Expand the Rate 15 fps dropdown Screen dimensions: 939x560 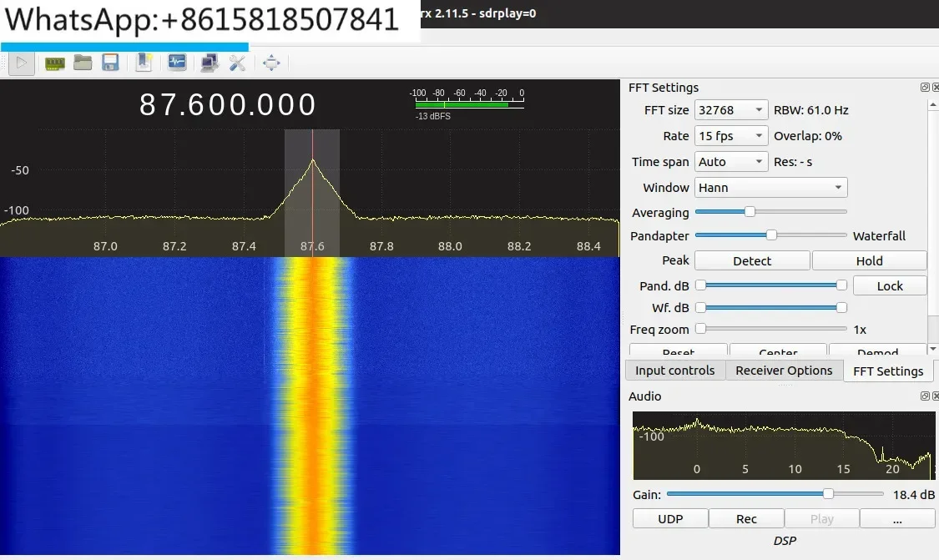pyautogui.click(x=732, y=136)
